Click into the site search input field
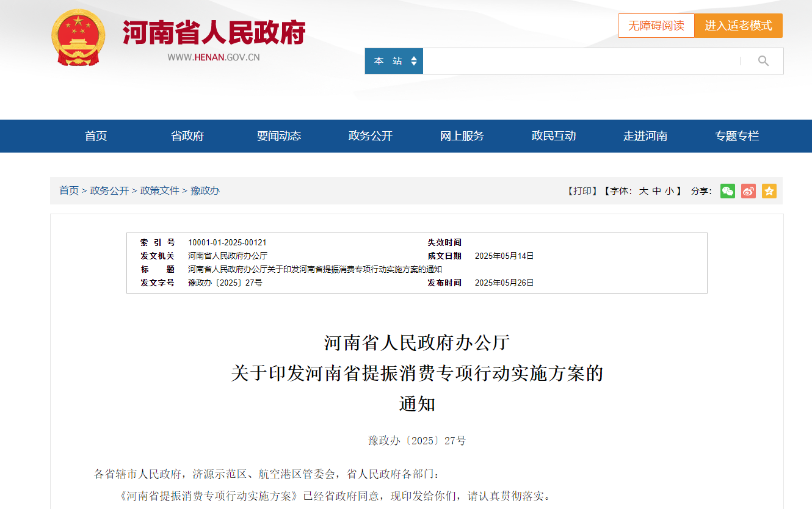This screenshot has height=509, width=812. click(580, 61)
